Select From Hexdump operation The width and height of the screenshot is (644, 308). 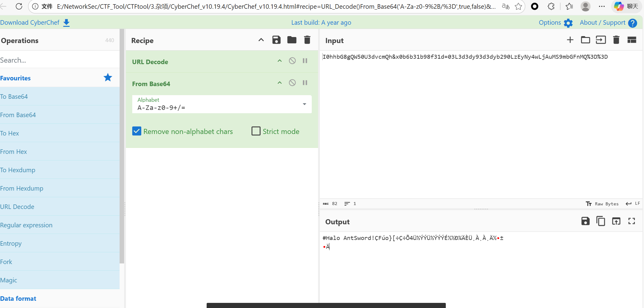60,188
